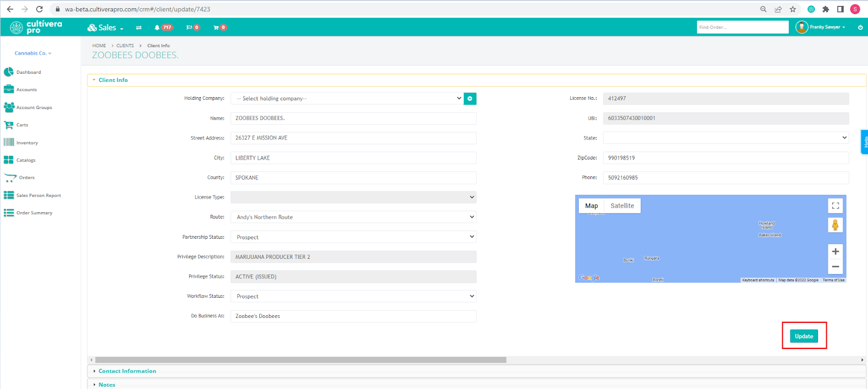Click the browser address bar URL

coord(137,9)
